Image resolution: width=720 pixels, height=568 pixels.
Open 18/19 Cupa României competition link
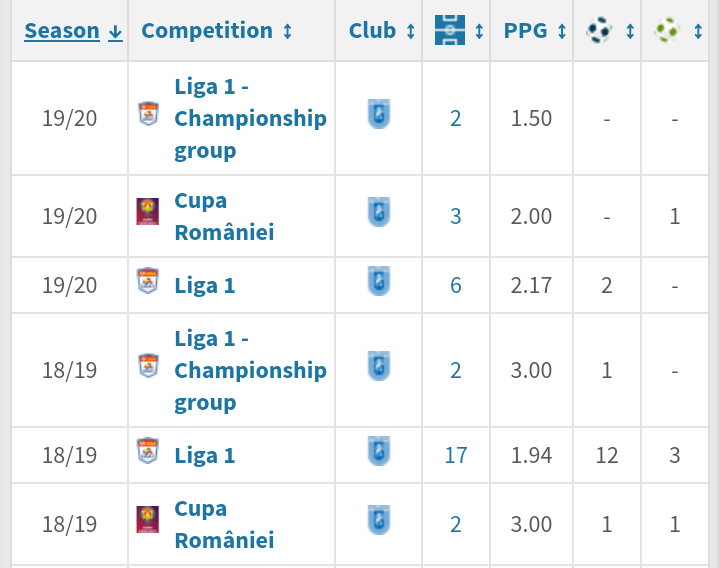tap(224, 524)
